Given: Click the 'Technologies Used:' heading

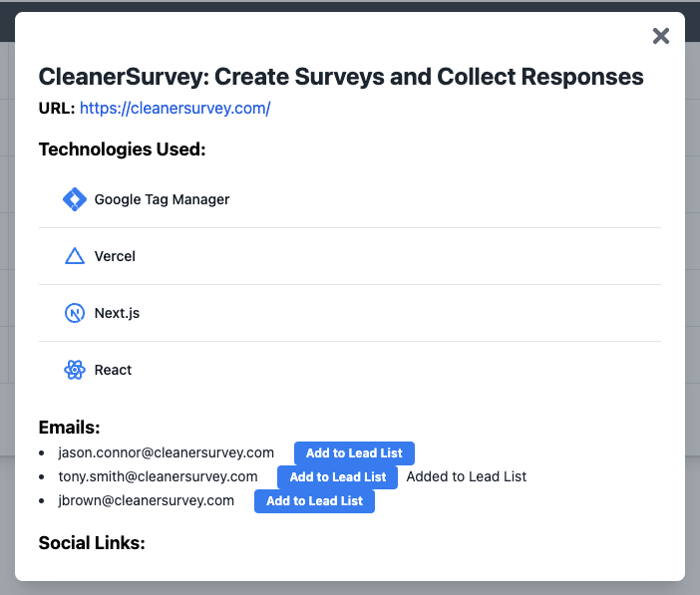Looking at the screenshot, I should pyautogui.click(x=123, y=149).
